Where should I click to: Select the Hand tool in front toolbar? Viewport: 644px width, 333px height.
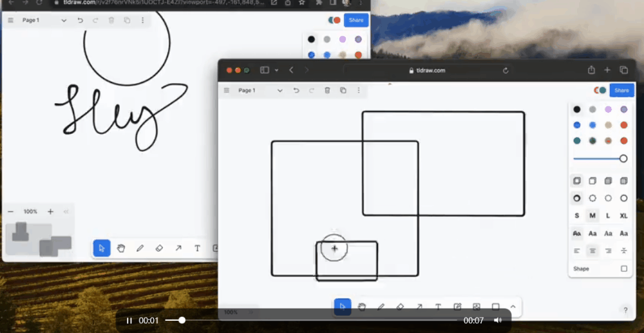click(x=361, y=307)
